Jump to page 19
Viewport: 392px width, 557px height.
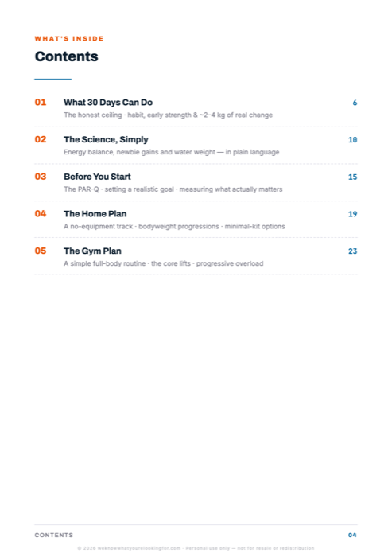pos(352,214)
